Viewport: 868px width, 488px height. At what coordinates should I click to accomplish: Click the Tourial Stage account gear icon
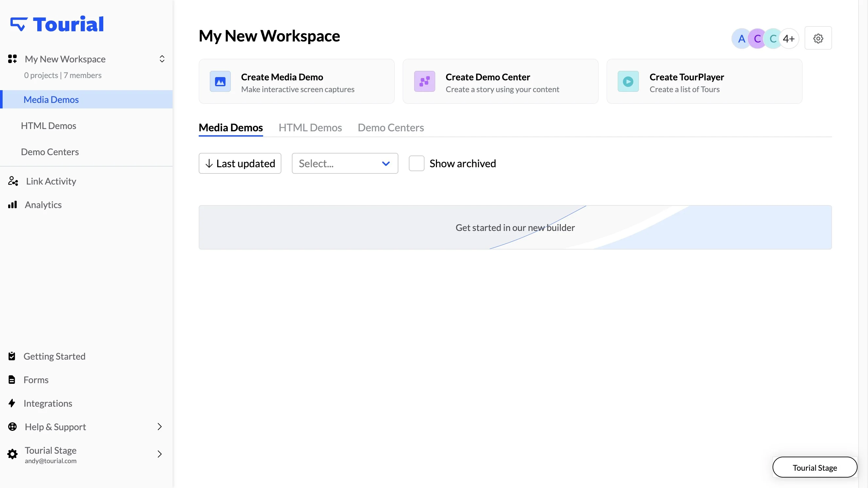[12, 454]
